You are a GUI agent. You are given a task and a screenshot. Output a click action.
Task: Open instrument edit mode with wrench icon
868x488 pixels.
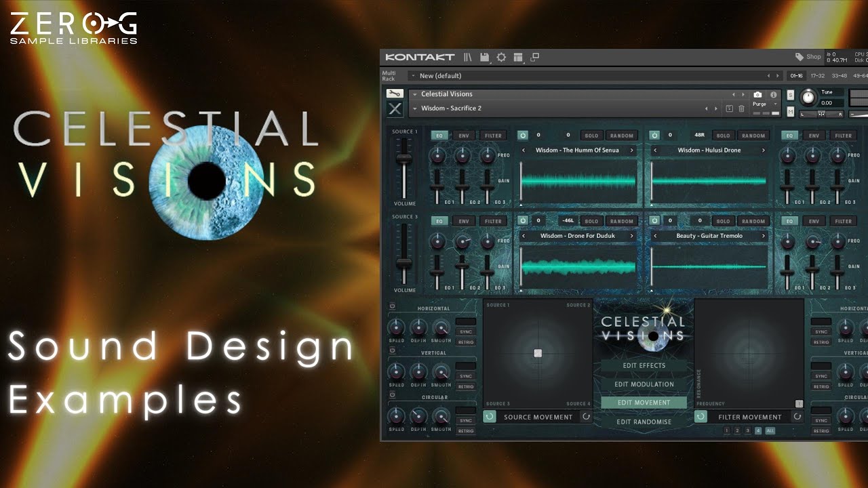(395, 94)
